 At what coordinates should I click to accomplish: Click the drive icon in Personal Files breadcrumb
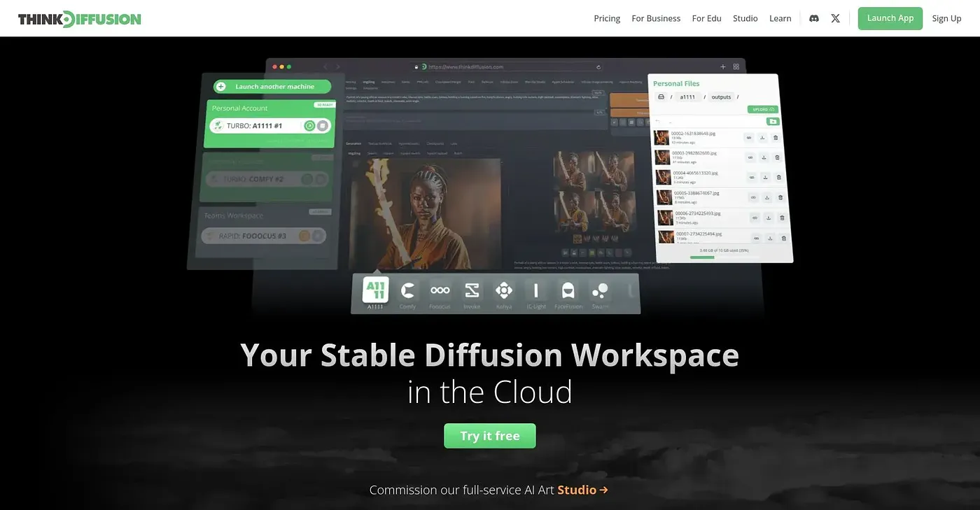[661, 97]
